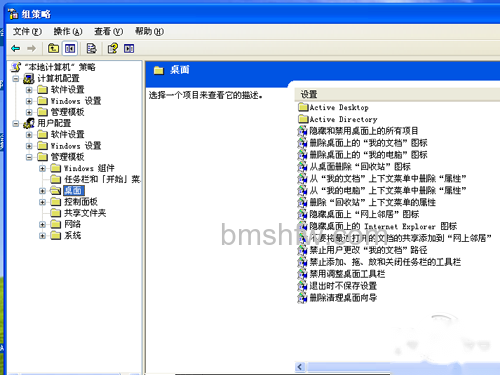Expand Windows 设置 under 计算机配置

29,101
